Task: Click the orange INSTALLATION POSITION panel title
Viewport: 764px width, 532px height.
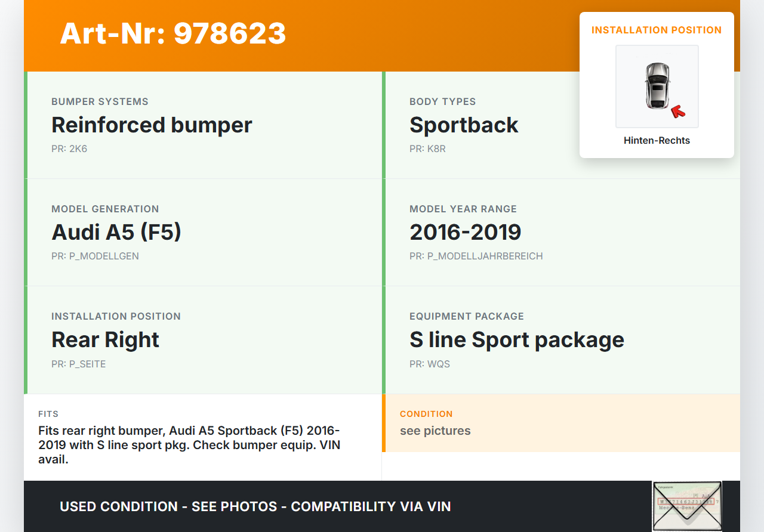Action: pos(657,30)
